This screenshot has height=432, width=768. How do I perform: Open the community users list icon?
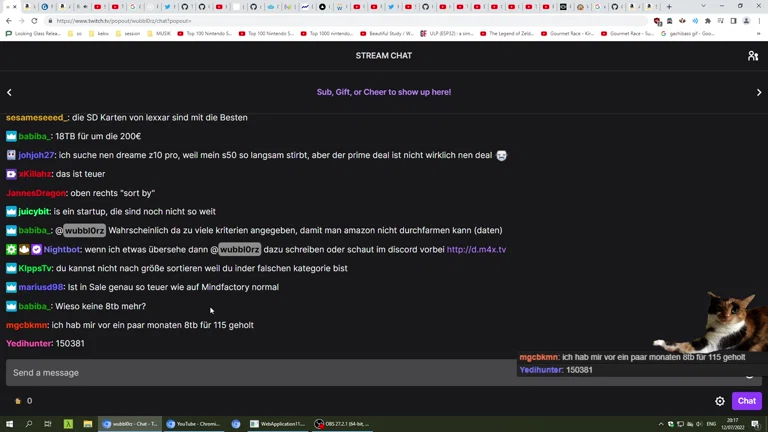pyautogui.click(x=753, y=56)
